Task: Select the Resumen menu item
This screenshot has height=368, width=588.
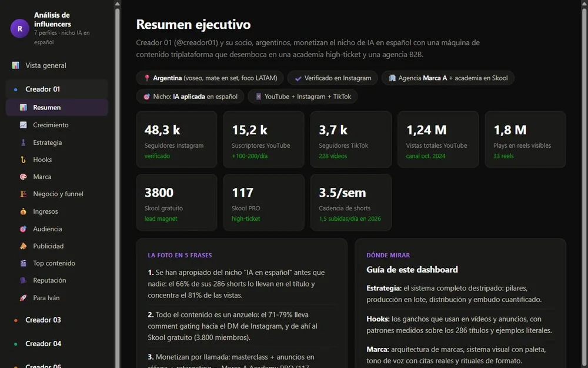Action: [57, 107]
